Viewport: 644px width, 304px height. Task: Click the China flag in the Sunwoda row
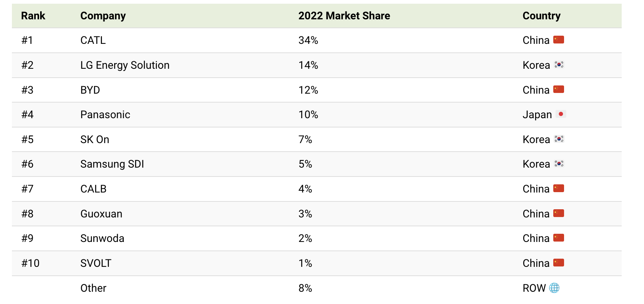(558, 238)
